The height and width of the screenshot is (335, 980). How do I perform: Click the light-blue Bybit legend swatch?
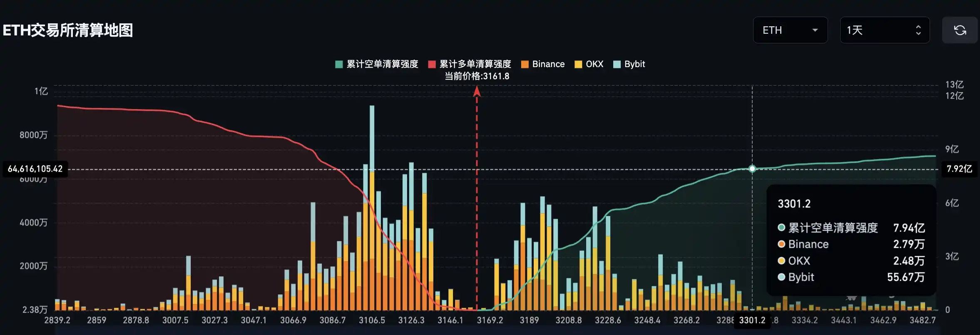[x=617, y=64]
